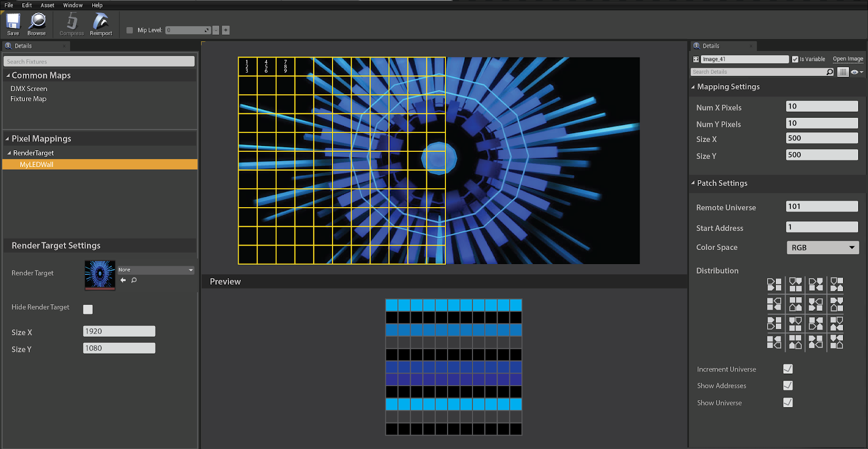Select second Distribution icon in top row
The height and width of the screenshot is (449, 868).
pyautogui.click(x=795, y=284)
